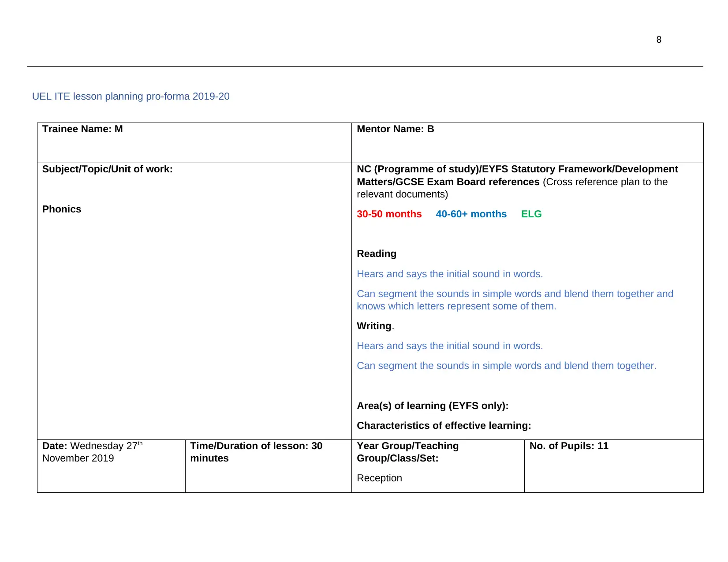Click 'Can segment...blend them together.' under Writing

(507, 366)
